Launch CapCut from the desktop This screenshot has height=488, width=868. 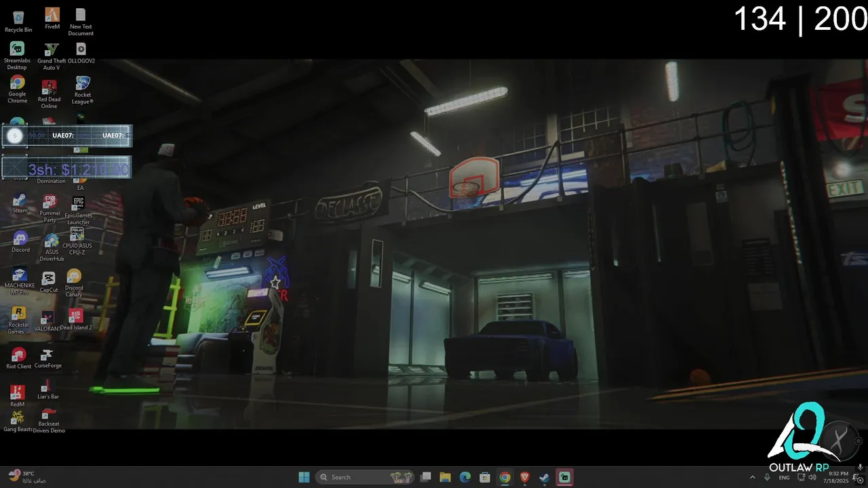tap(49, 282)
